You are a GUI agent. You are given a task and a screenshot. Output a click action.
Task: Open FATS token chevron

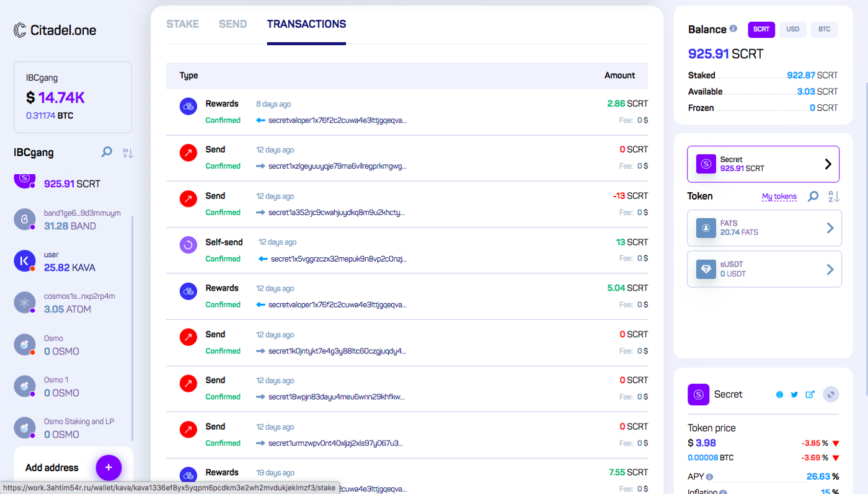tap(830, 228)
